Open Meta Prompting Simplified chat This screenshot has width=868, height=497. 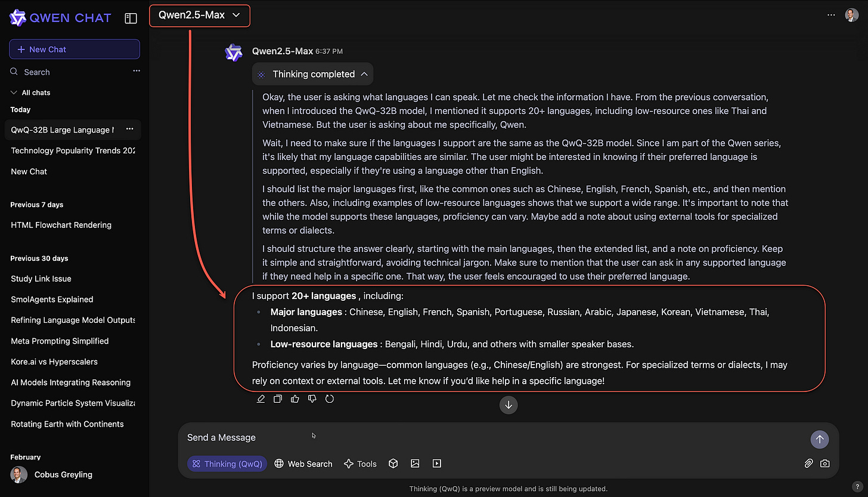pos(60,341)
